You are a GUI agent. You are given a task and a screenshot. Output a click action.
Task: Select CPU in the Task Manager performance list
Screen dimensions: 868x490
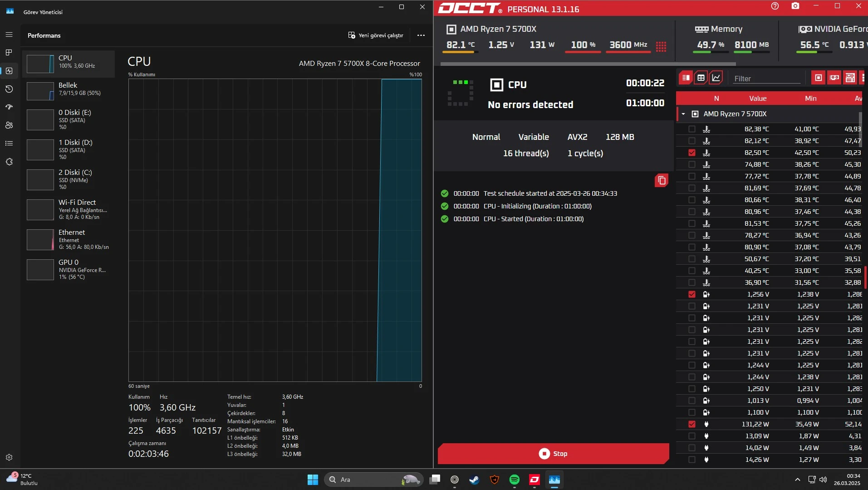click(69, 64)
